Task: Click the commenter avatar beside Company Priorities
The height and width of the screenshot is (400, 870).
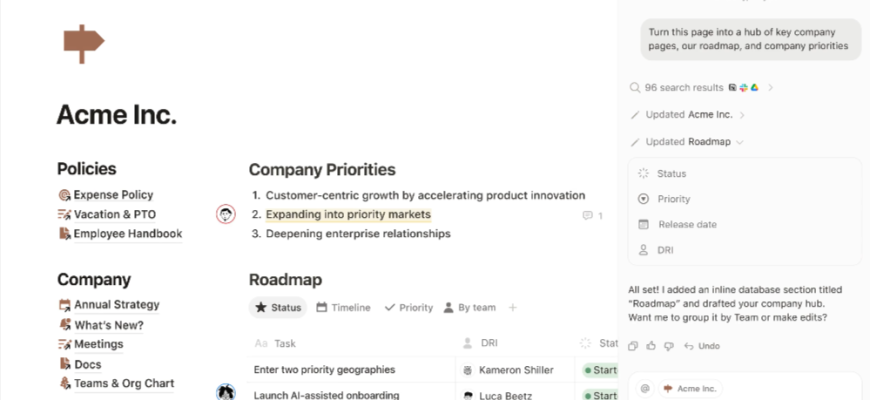Action: 226,214
